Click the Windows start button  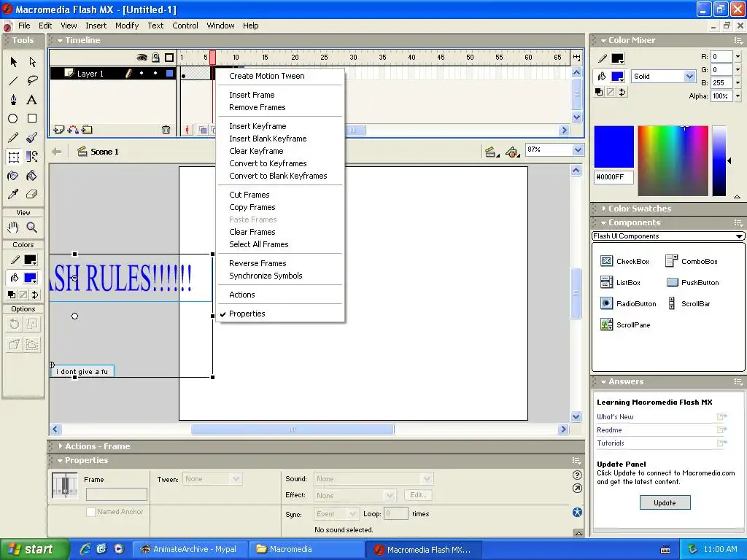coord(34,550)
